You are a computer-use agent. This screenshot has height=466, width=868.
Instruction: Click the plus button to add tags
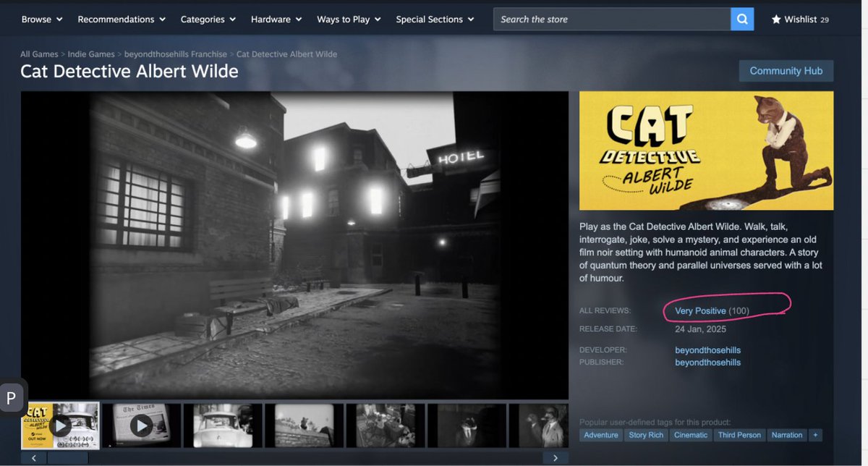(x=816, y=435)
